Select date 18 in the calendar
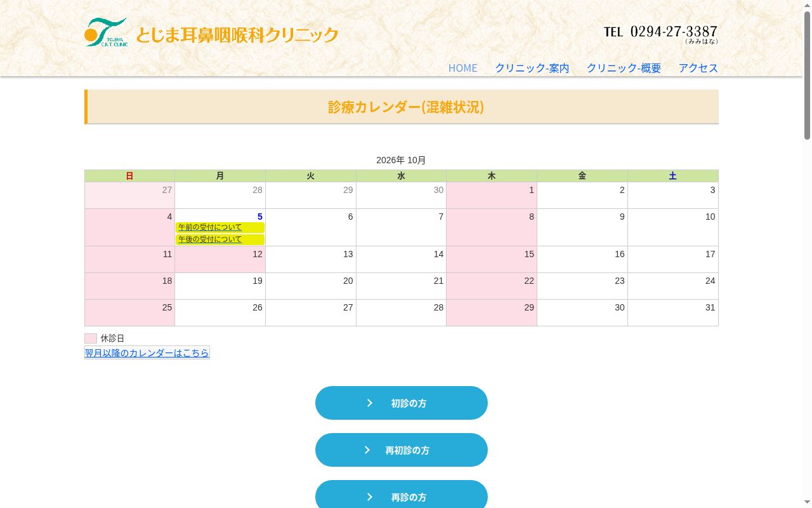The image size is (812, 508). pyautogui.click(x=129, y=286)
